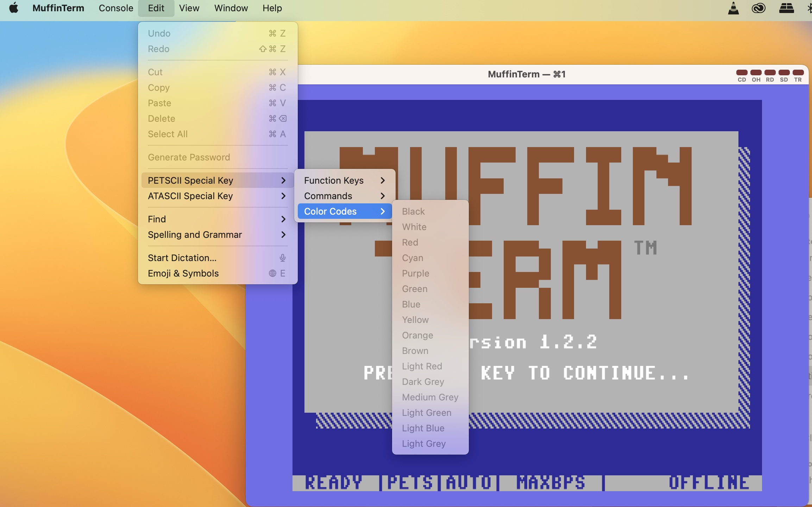Open the MuffinTerm application menu

[58, 8]
